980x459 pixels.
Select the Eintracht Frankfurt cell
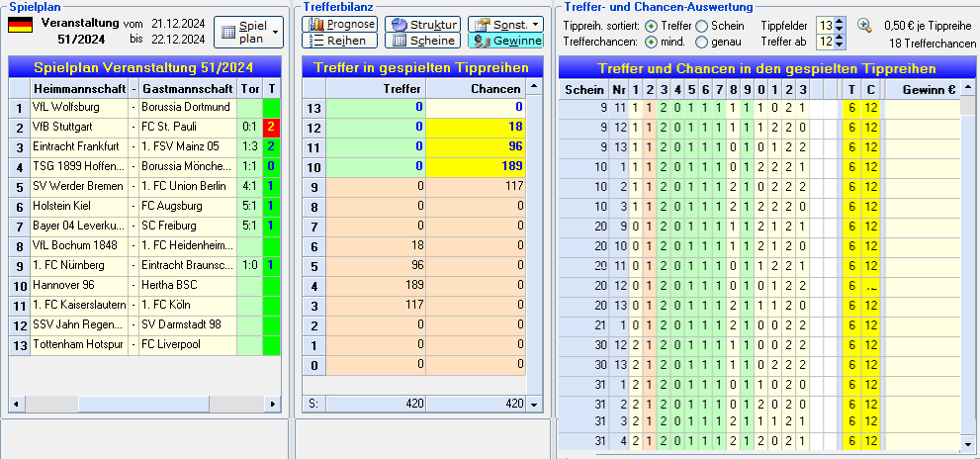coord(79,147)
